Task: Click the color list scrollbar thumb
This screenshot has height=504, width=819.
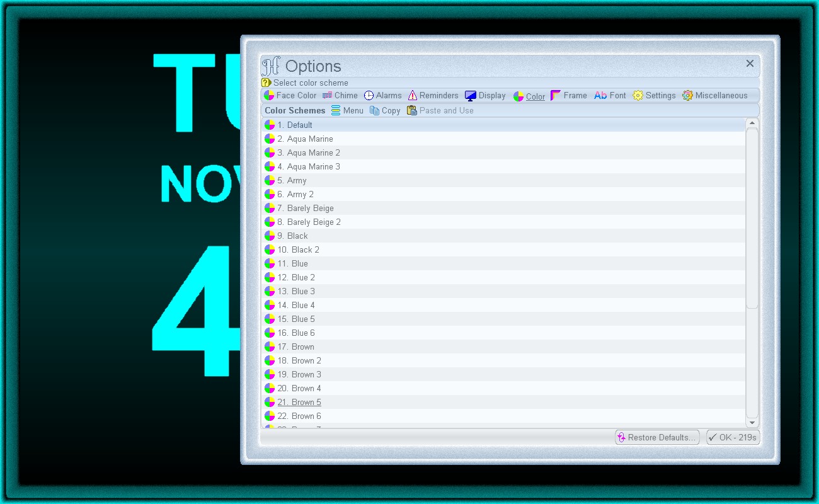Action: pos(752,219)
